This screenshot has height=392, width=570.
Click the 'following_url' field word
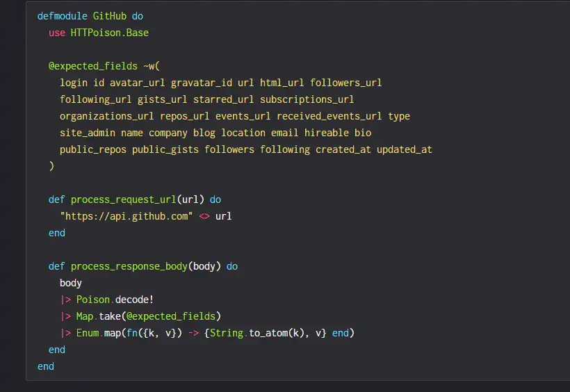tap(96, 99)
